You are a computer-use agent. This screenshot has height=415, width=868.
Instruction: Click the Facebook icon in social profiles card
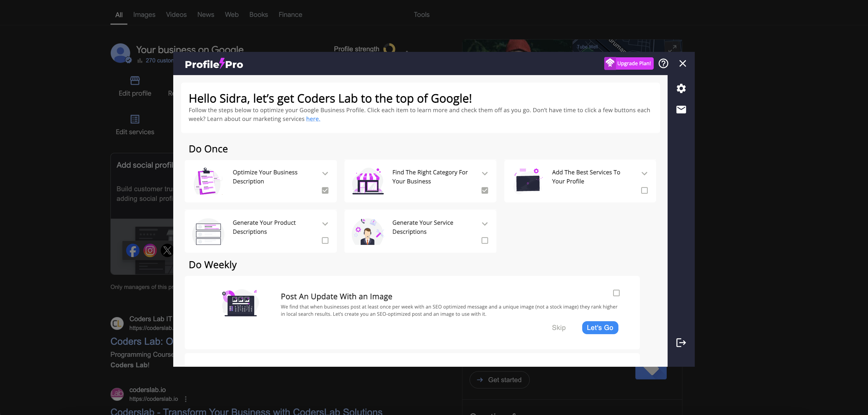coord(133,250)
